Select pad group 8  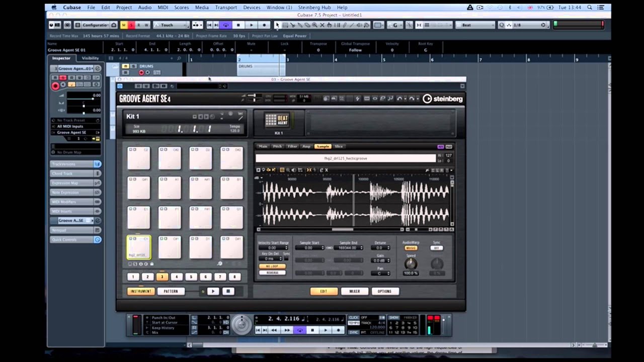tap(234, 277)
